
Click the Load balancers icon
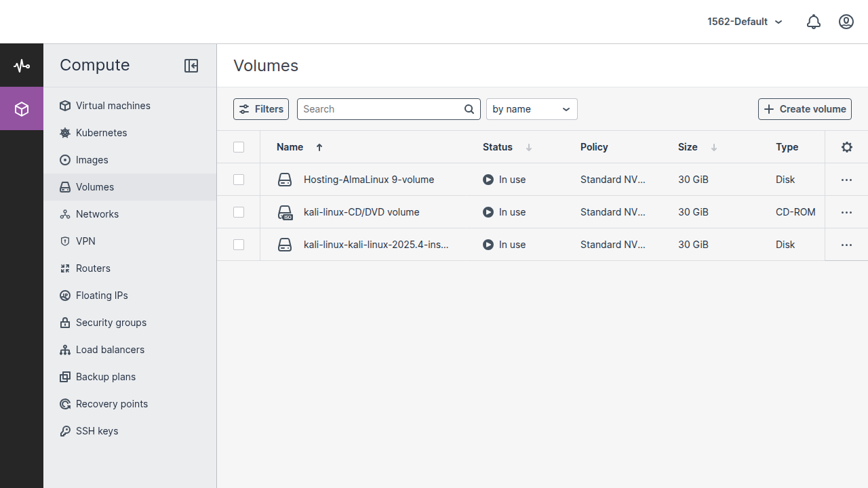(65, 350)
